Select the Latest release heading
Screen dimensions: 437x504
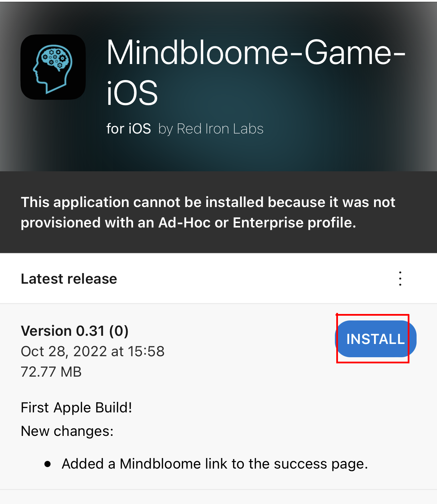pyautogui.click(x=69, y=279)
